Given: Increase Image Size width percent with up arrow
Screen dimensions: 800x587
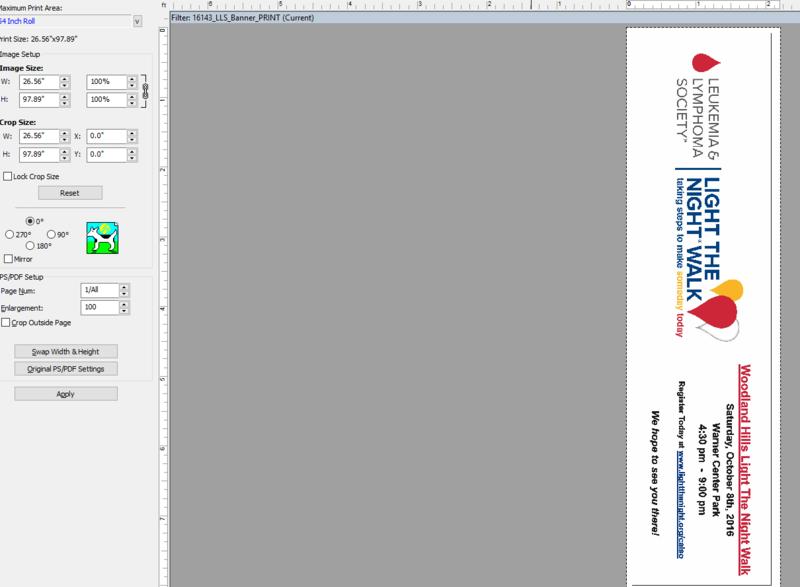Looking at the screenshot, I should 132,79.
